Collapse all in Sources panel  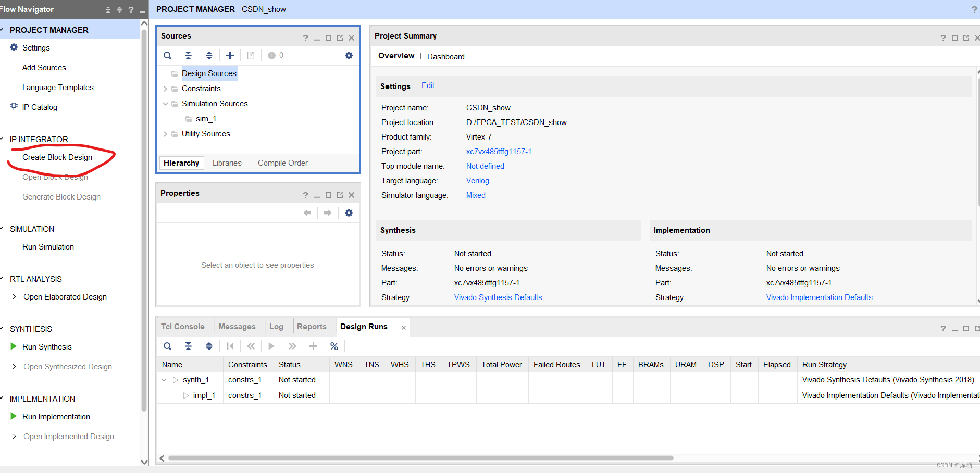point(188,56)
